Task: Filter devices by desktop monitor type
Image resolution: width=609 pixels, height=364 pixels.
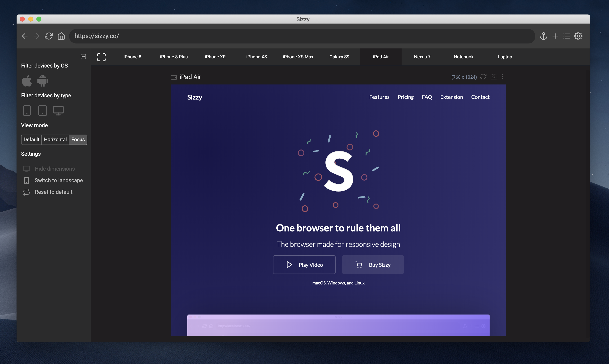Action: pyautogui.click(x=58, y=110)
